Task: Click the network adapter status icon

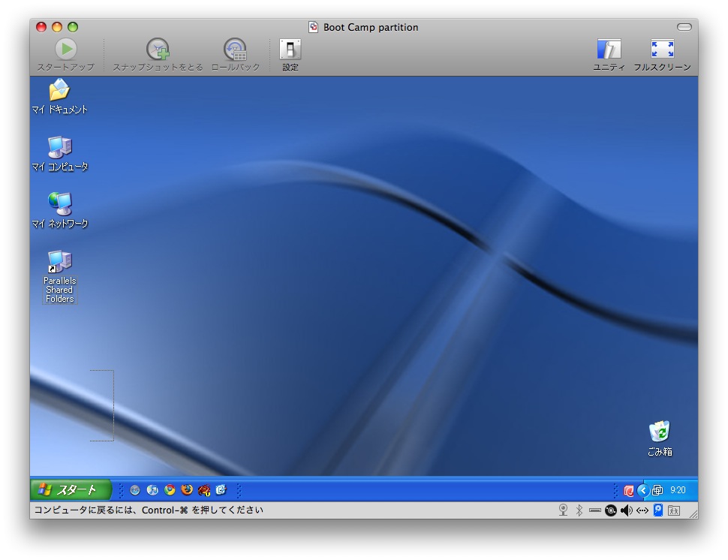Action: (x=642, y=510)
